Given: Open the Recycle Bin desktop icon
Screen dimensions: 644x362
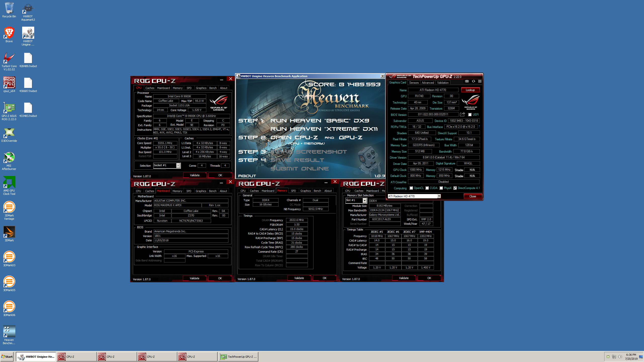Looking at the screenshot, I should tap(9, 10).
